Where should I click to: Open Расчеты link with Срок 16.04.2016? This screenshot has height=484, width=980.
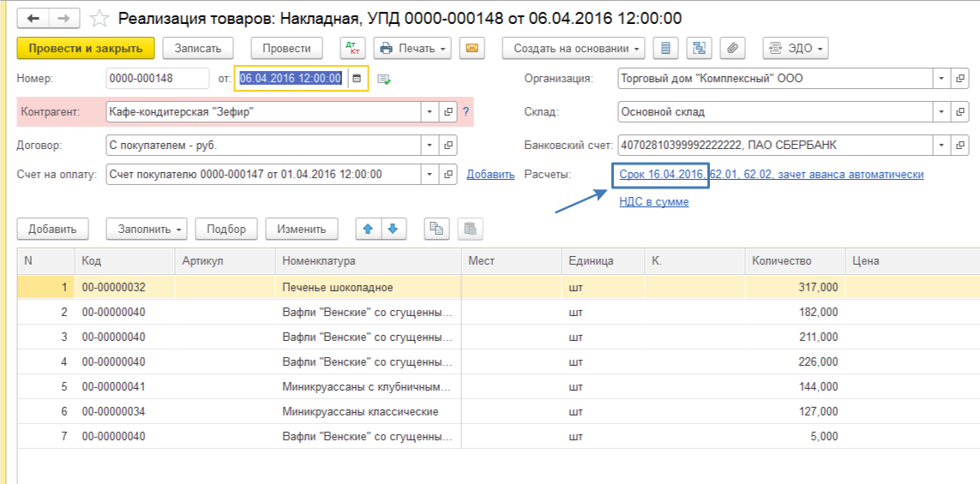(772, 174)
